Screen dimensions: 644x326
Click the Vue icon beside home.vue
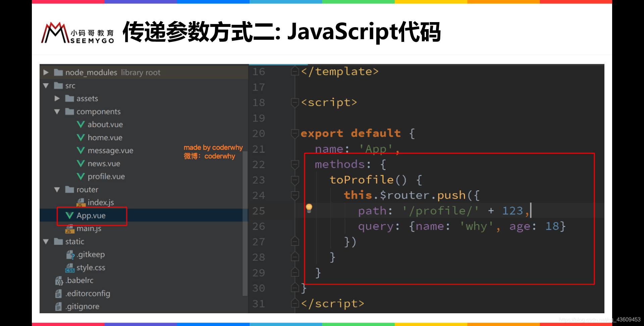pos(80,137)
